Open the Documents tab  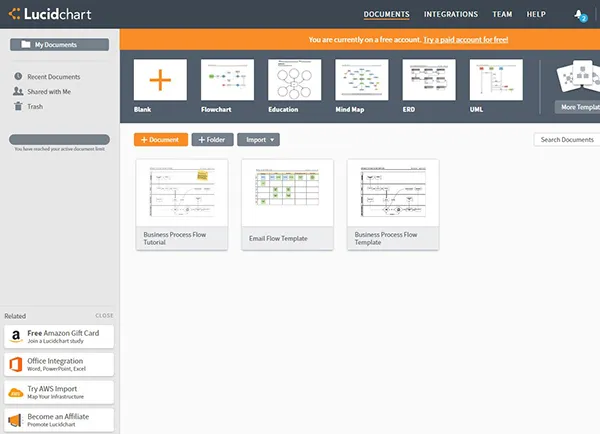[386, 15]
